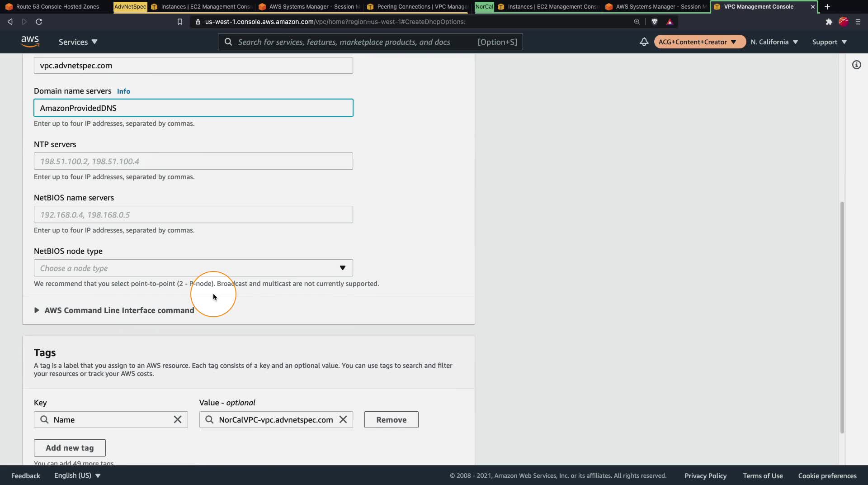Open the Privacy Policy link
The width and height of the screenshot is (868, 485).
click(x=705, y=475)
